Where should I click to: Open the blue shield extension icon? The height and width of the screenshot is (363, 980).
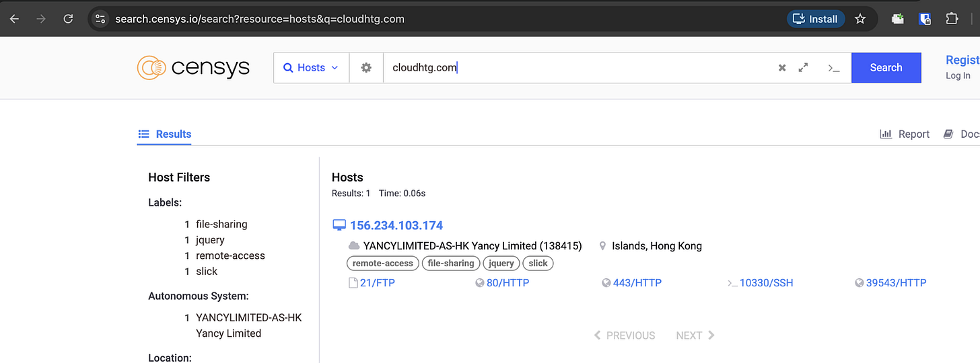click(925, 19)
